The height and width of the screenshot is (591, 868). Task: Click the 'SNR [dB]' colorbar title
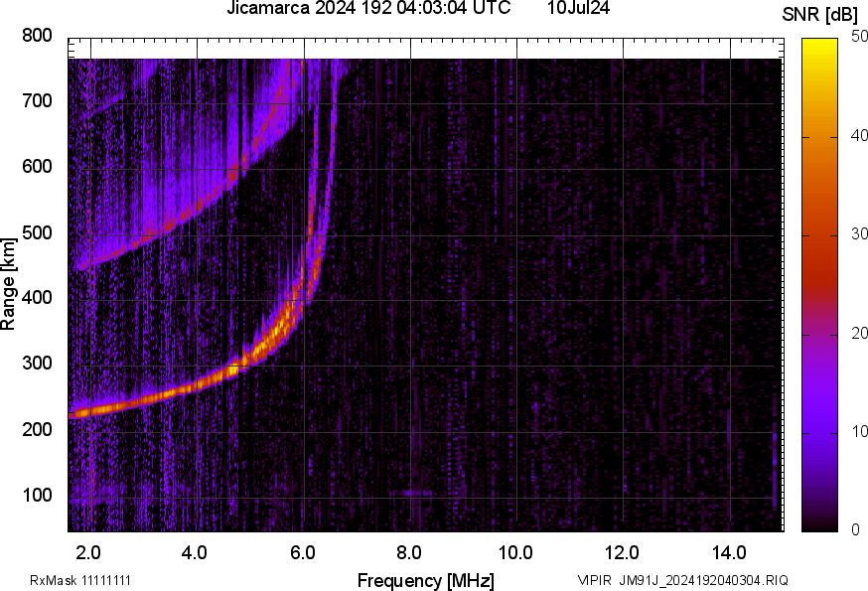[820, 15]
